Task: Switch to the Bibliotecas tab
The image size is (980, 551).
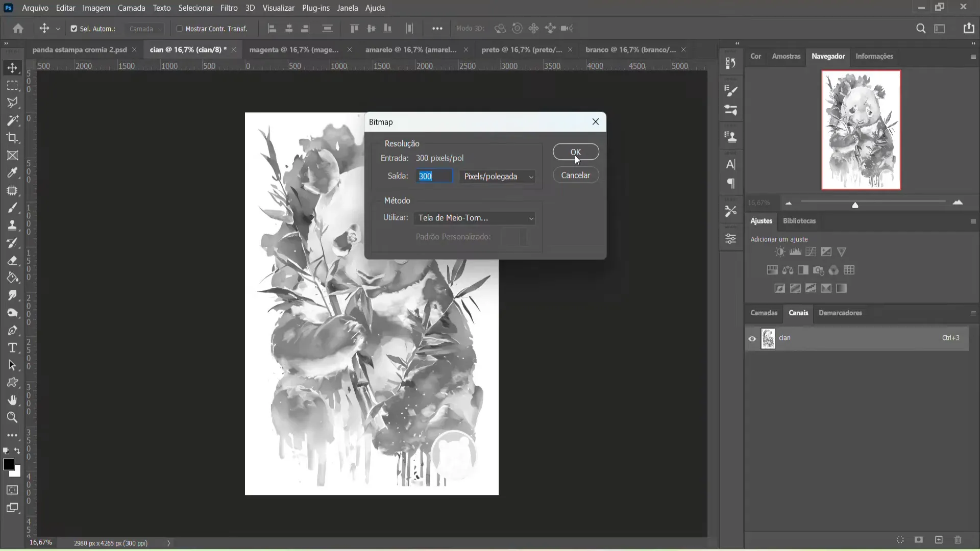Action: 799,221
